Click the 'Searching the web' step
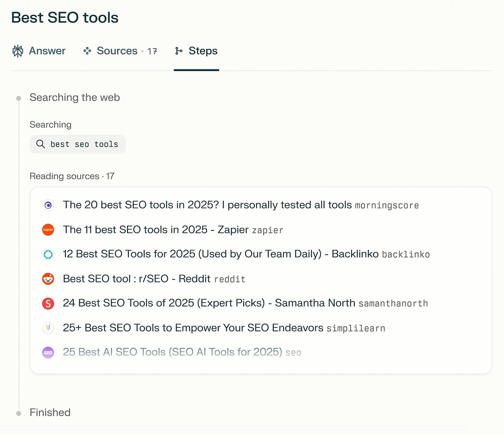The image size is (504, 435). click(x=75, y=98)
